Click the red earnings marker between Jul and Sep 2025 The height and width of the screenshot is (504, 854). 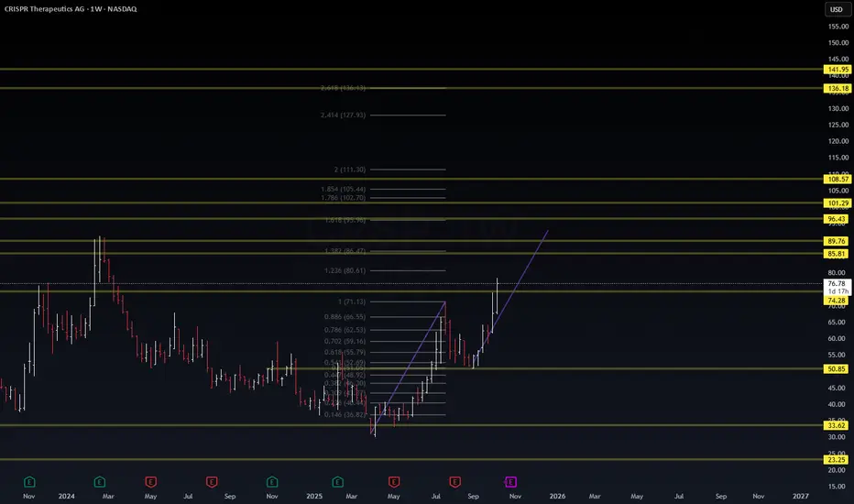(x=454, y=482)
